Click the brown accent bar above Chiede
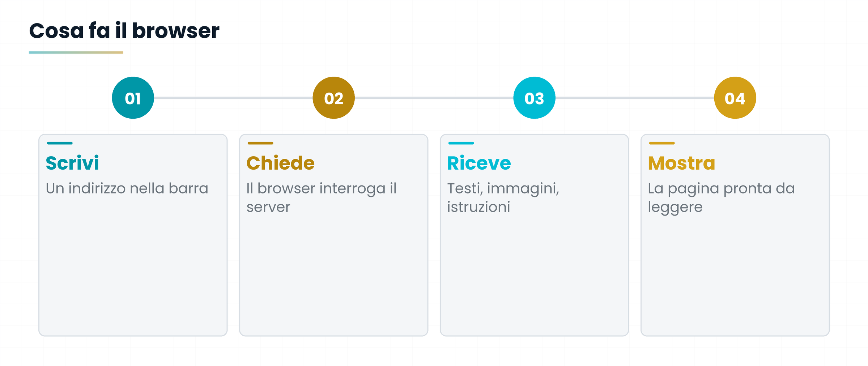The width and height of the screenshot is (868, 366). click(260, 143)
